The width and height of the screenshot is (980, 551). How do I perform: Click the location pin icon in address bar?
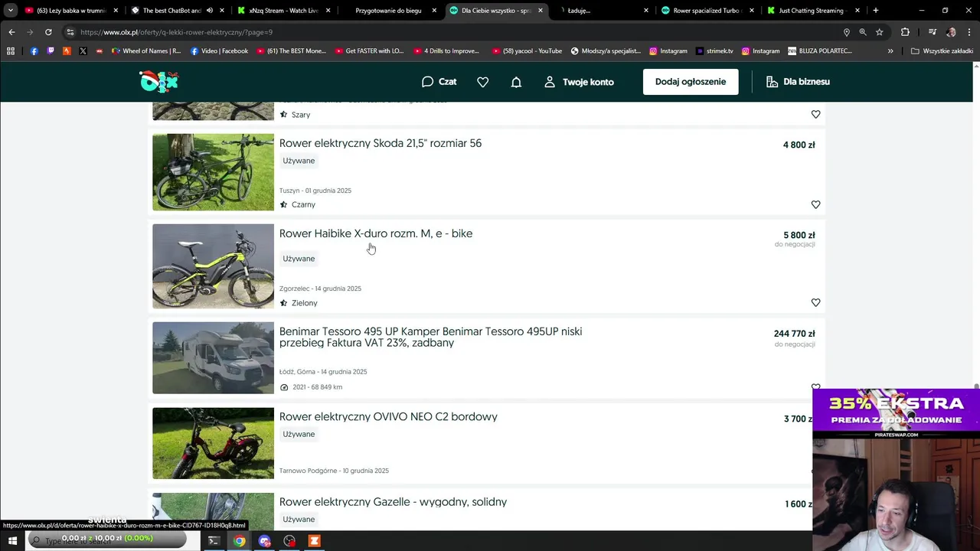coord(846,32)
